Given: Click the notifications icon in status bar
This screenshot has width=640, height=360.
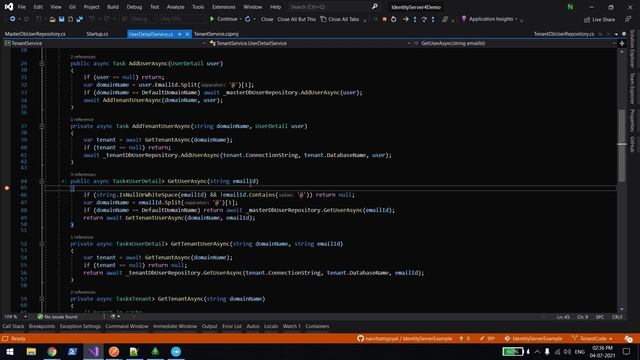Looking at the screenshot, I should (x=628, y=339).
